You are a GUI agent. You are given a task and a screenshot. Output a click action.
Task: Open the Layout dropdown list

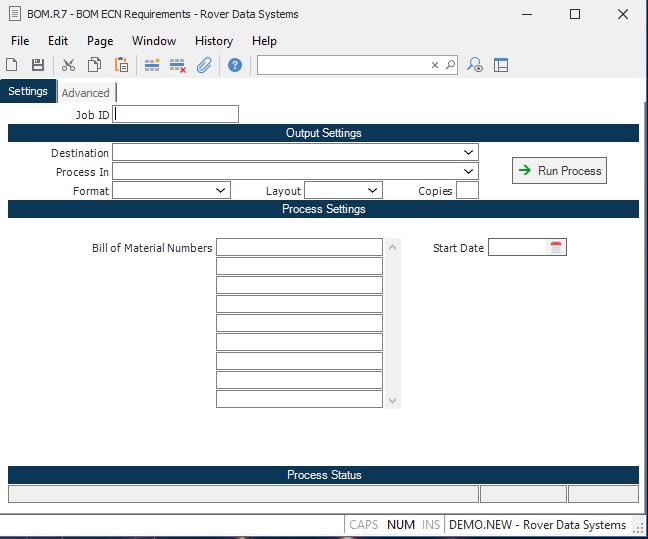[373, 190]
